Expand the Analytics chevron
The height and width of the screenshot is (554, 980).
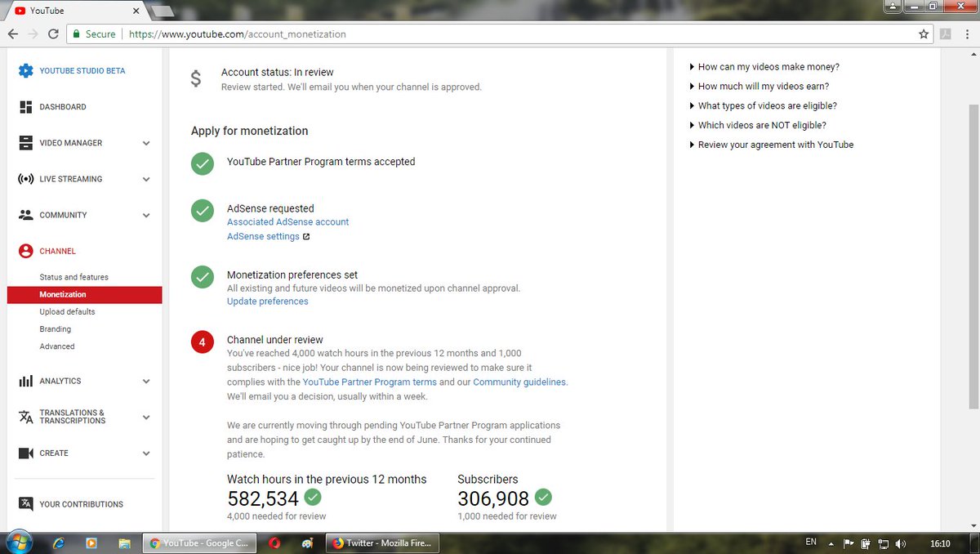pos(146,381)
